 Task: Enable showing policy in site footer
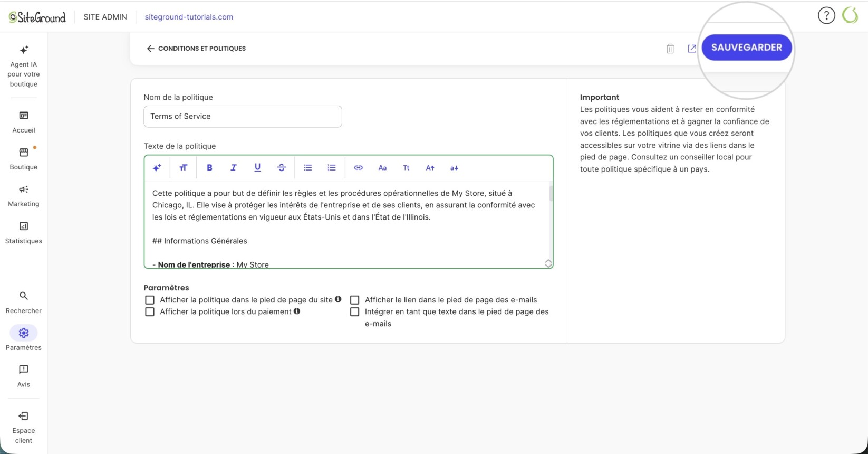point(150,300)
